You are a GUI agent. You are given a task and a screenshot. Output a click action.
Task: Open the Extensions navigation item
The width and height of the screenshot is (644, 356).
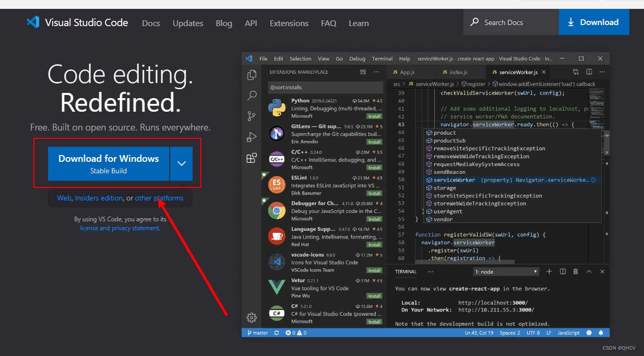(289, 23)
